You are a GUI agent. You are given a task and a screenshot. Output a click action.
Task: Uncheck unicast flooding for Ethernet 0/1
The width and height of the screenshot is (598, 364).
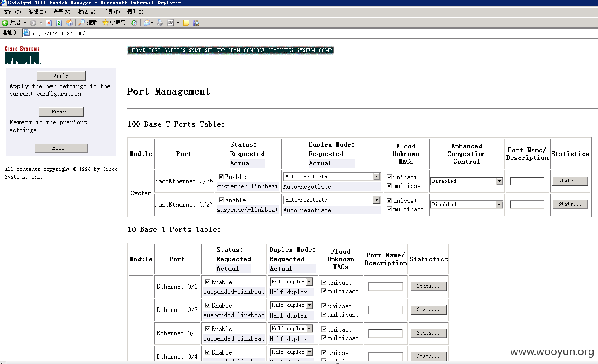pyautogui.click(x=324, y=282)
